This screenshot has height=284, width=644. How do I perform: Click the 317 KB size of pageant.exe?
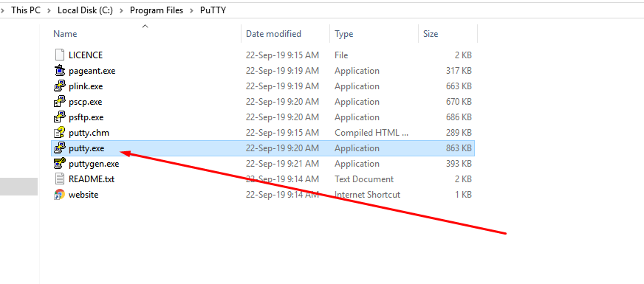pyautogui.click(x=459, y=71)
